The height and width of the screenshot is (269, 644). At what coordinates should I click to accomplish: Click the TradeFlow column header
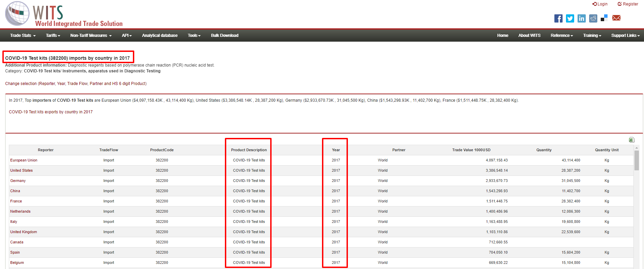click(x=109, y=150)
